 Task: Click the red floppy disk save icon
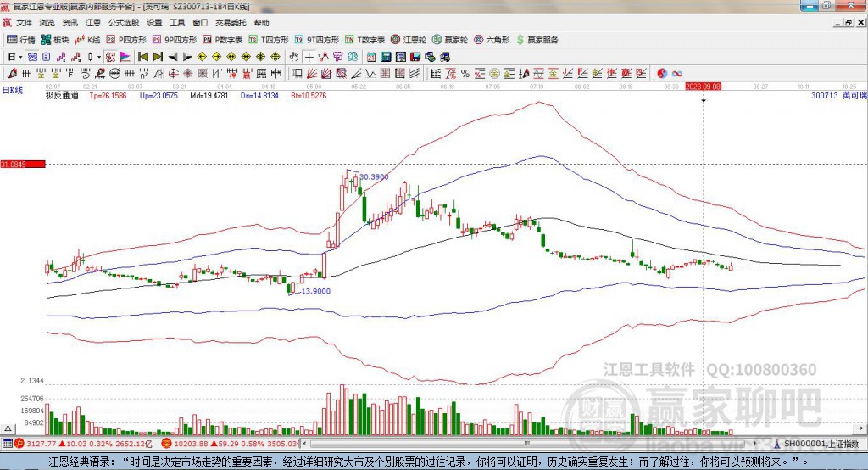(x=415, y=57)
